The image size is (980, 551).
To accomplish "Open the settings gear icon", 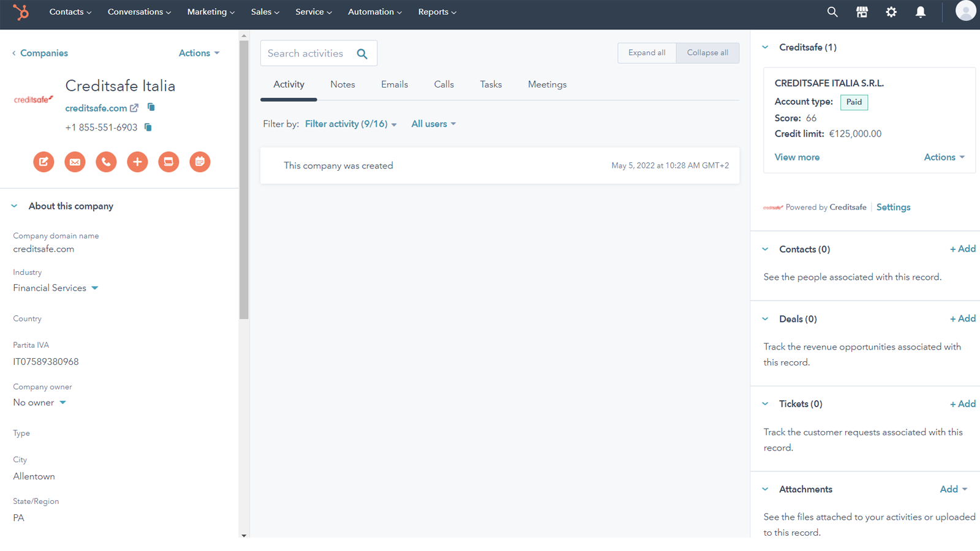I will tap(891, 12).
